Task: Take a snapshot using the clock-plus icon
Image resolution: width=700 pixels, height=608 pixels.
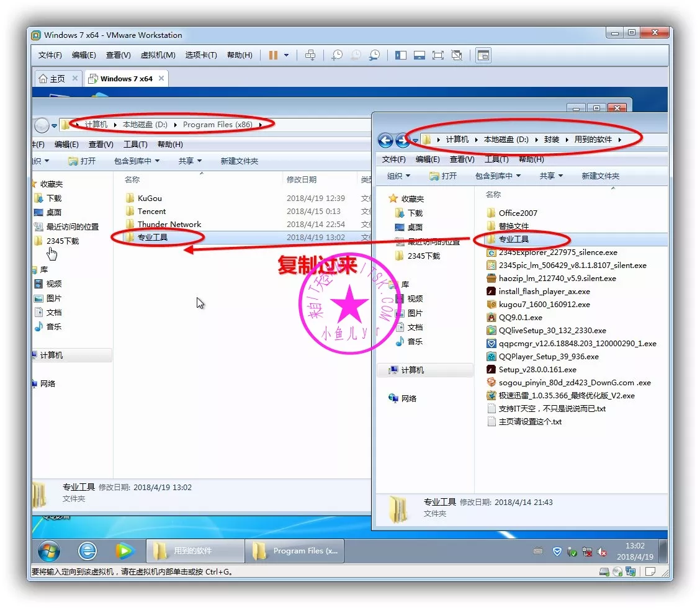Action: (336, 55)
